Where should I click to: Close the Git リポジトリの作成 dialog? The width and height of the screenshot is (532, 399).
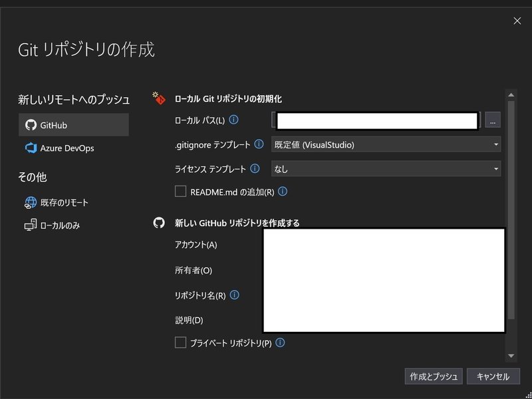coord(517,21)
